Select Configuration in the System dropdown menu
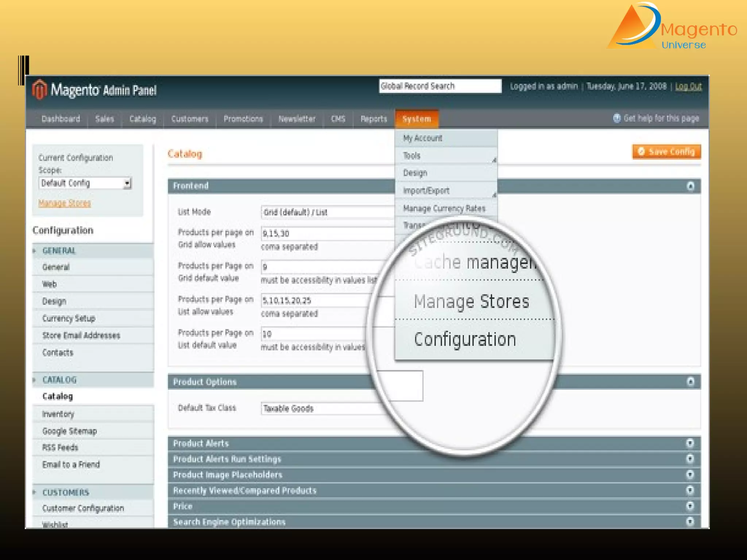The height and width of the screenshot is (560, 747). [x=465, y=340]
